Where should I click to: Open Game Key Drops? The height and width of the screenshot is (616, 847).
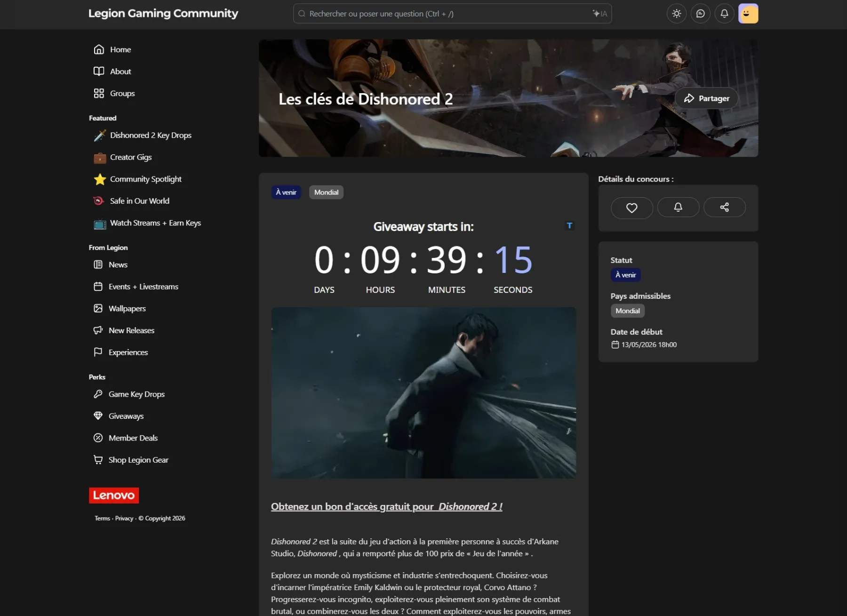click(136, 394)
